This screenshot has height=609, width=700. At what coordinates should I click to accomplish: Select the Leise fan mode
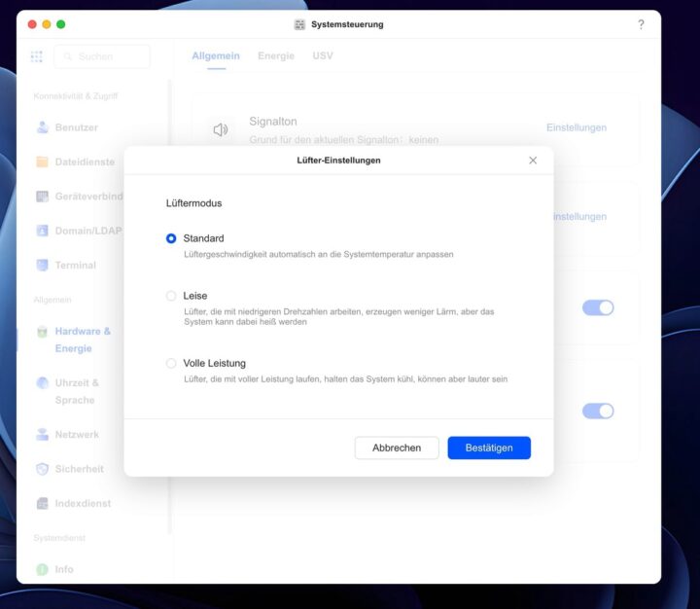172,296
